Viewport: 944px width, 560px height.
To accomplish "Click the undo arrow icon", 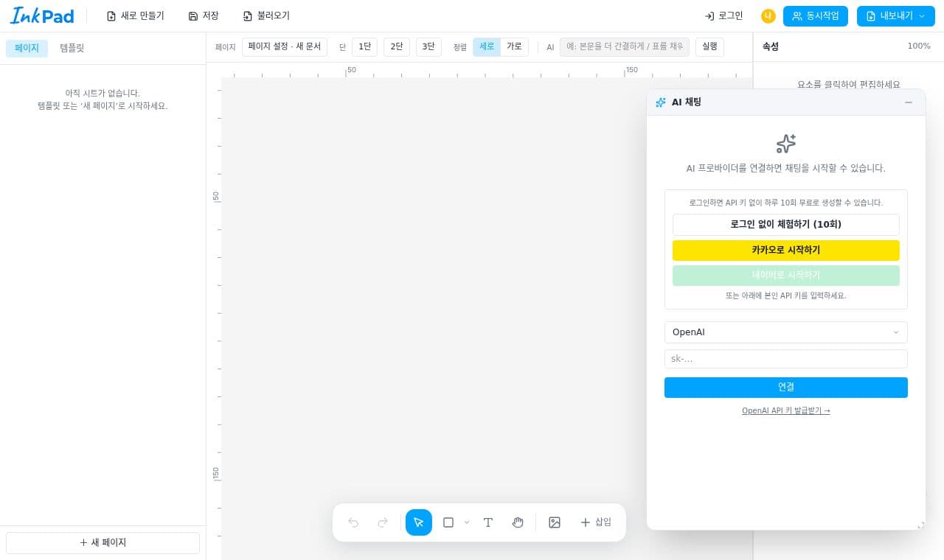I will tap(353, 522).
